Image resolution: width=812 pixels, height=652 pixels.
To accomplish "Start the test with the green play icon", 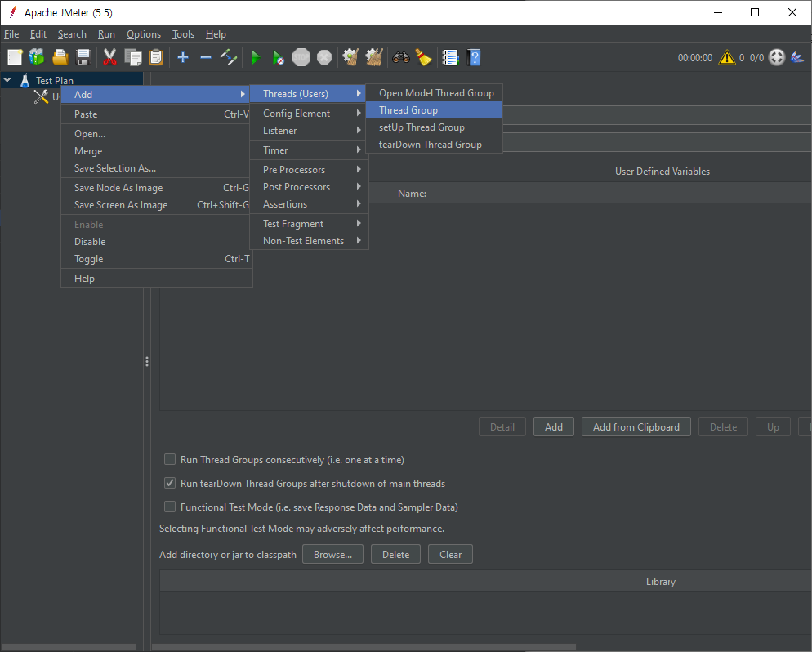I will (x=256, y=57).
